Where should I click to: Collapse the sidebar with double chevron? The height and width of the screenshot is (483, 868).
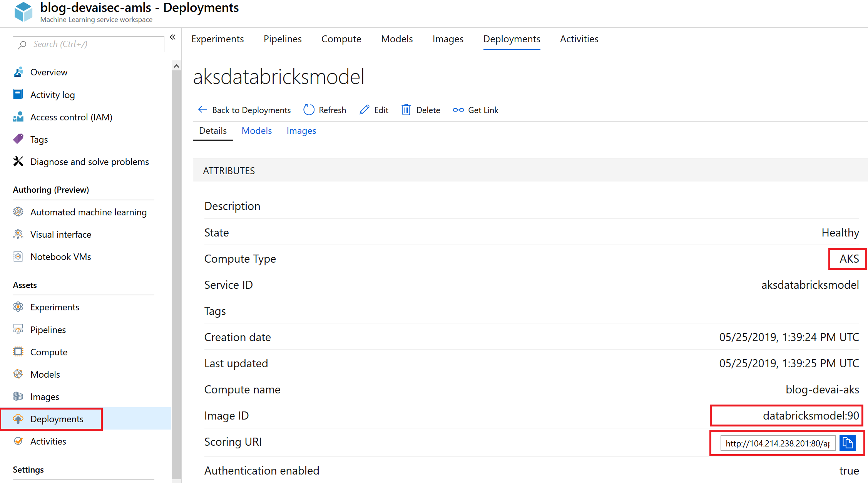[x=173, y=37]
